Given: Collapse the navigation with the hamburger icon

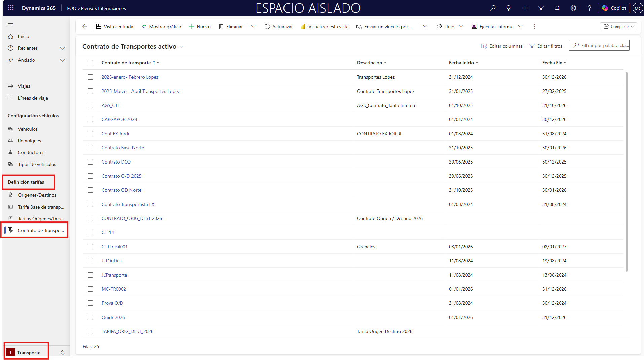Looking at the screenshot, I should point(10,23).
